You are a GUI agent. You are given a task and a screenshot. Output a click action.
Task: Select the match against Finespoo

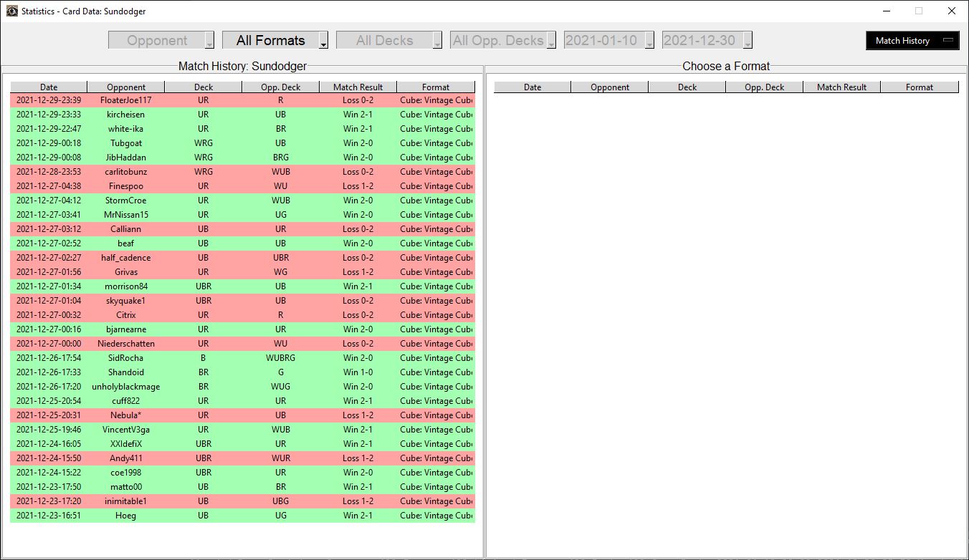pyautogui.click(x=242, y=186)
